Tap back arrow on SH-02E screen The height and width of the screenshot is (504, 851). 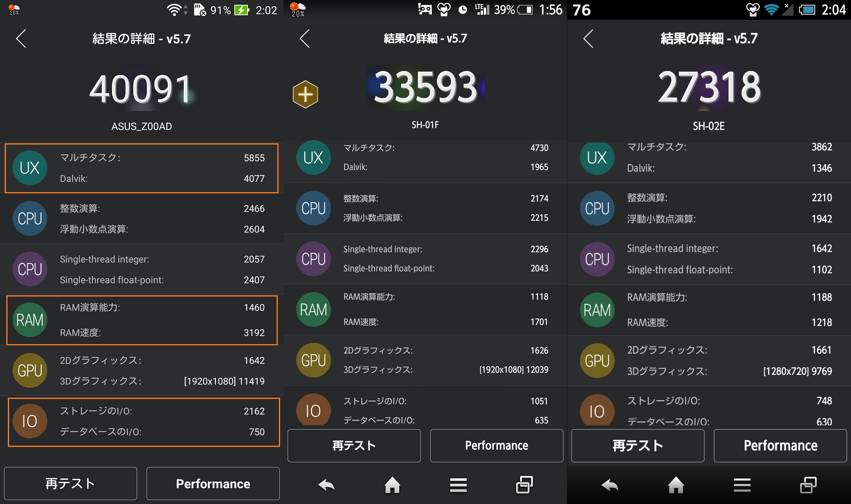point(589,39)
